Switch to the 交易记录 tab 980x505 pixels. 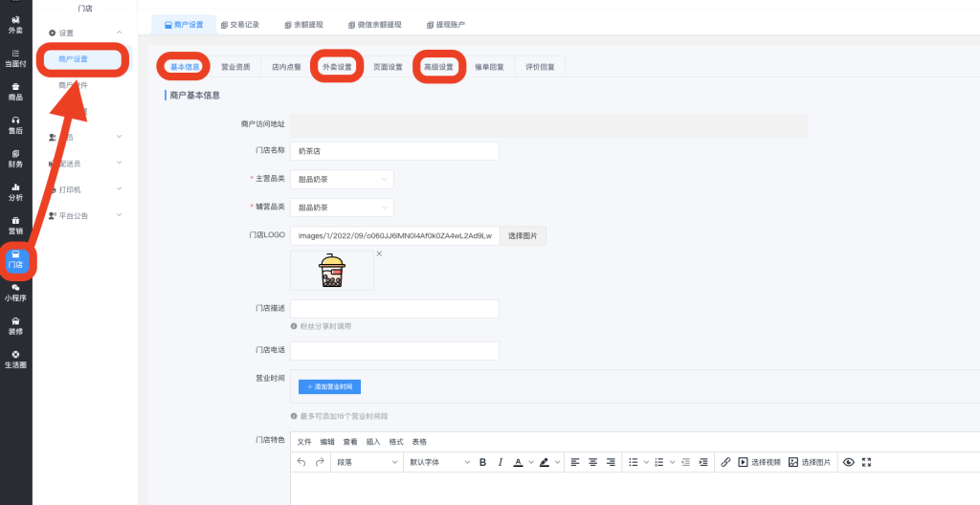coord(239,25)
